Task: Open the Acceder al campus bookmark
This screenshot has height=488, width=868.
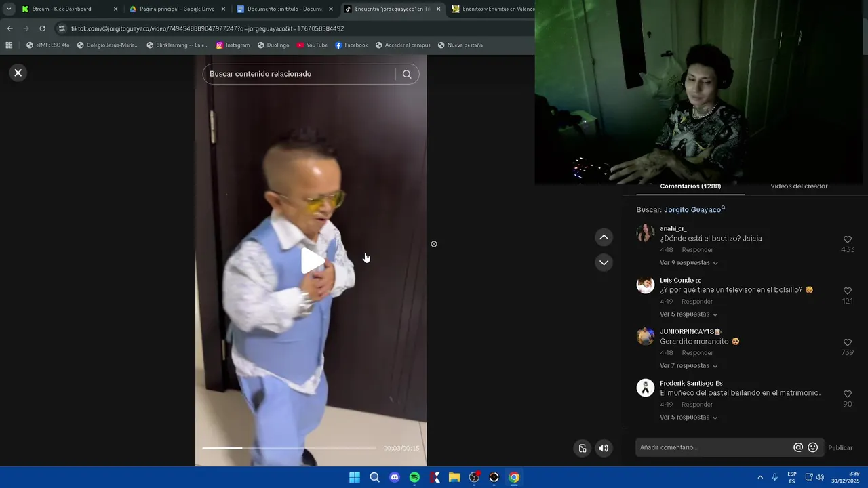Action: tap(403, 45)
